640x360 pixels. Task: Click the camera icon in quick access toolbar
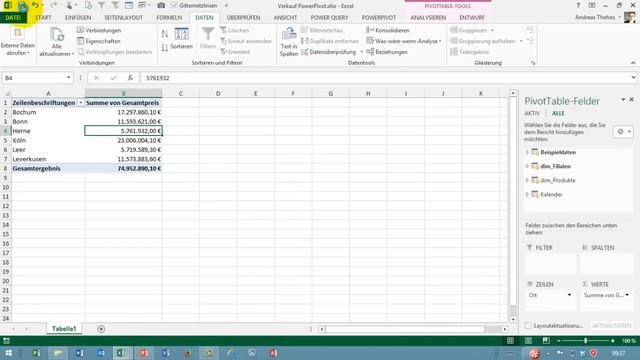161,6
